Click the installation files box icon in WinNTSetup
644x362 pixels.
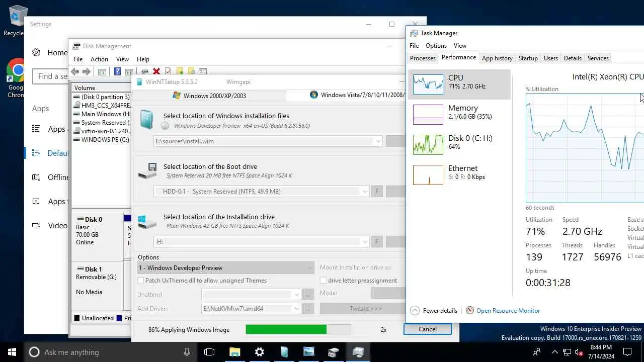146,120
